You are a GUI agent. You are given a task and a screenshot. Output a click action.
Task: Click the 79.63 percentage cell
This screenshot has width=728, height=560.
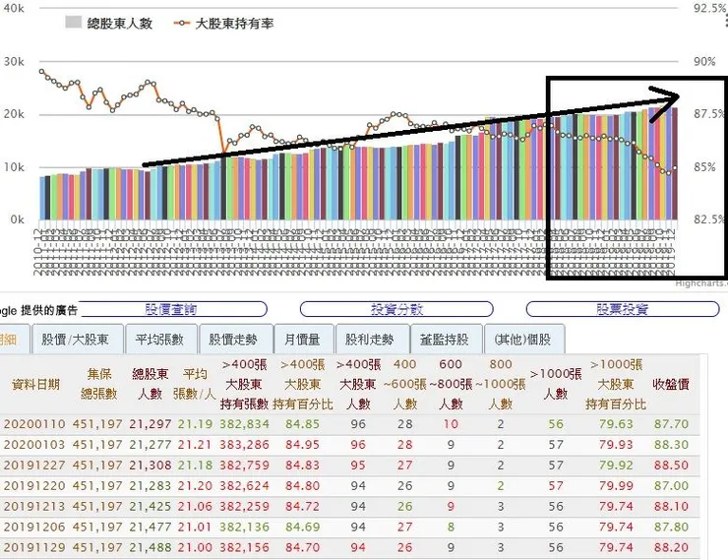[616, 424]
